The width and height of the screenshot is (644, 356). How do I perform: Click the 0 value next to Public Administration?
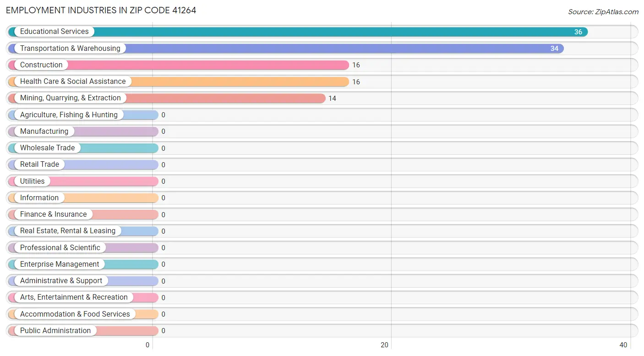pyautogui.click(x=163, y=331)
